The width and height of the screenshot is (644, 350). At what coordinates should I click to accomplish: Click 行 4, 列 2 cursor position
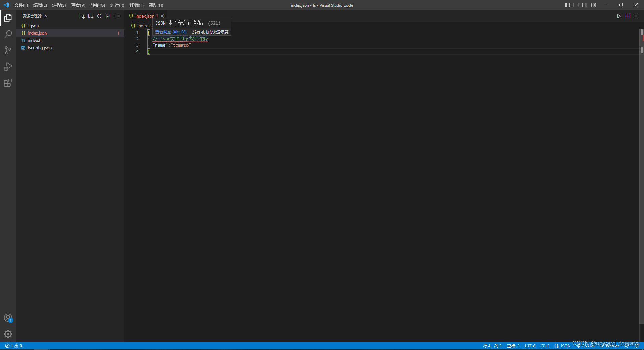click(x=492, y=346)
